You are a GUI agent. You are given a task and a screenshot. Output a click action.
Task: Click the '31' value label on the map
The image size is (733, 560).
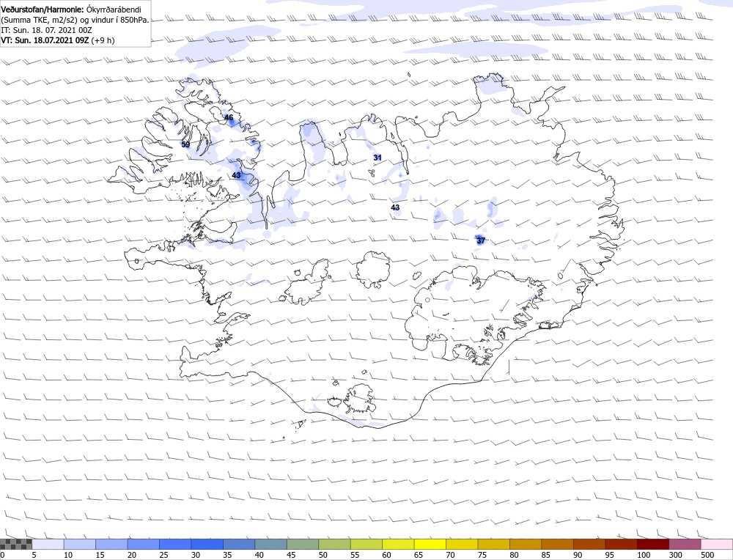(x=377, y=158)
